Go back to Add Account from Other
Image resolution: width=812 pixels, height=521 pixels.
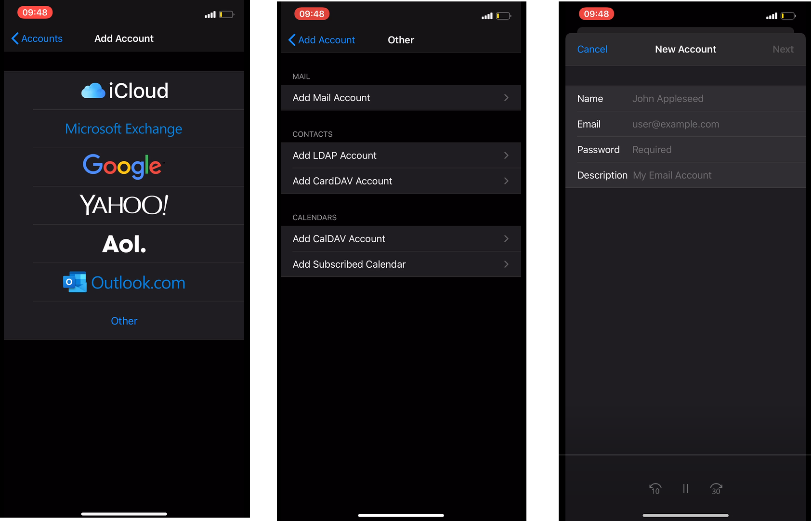(x=321, y=40)
